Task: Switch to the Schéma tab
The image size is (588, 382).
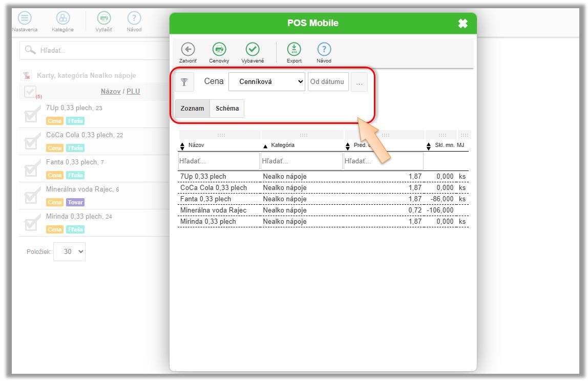Action: click(x=227, y=109)
